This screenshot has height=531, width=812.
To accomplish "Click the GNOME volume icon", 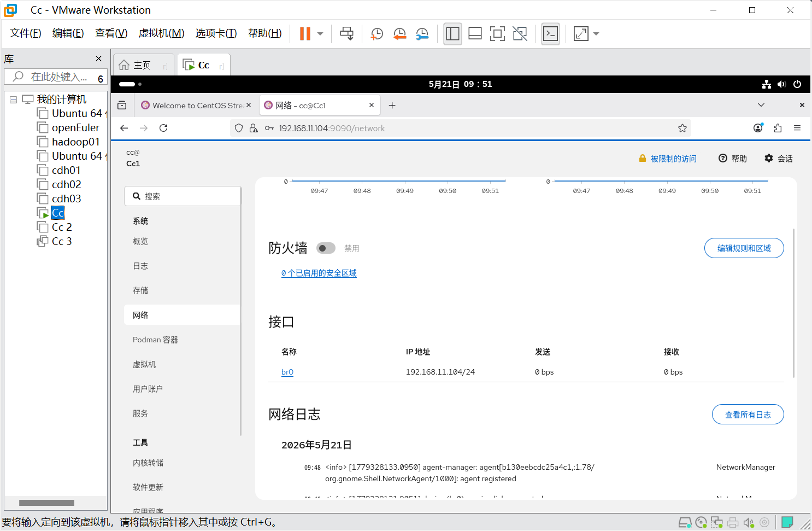I will click(782, 84).
